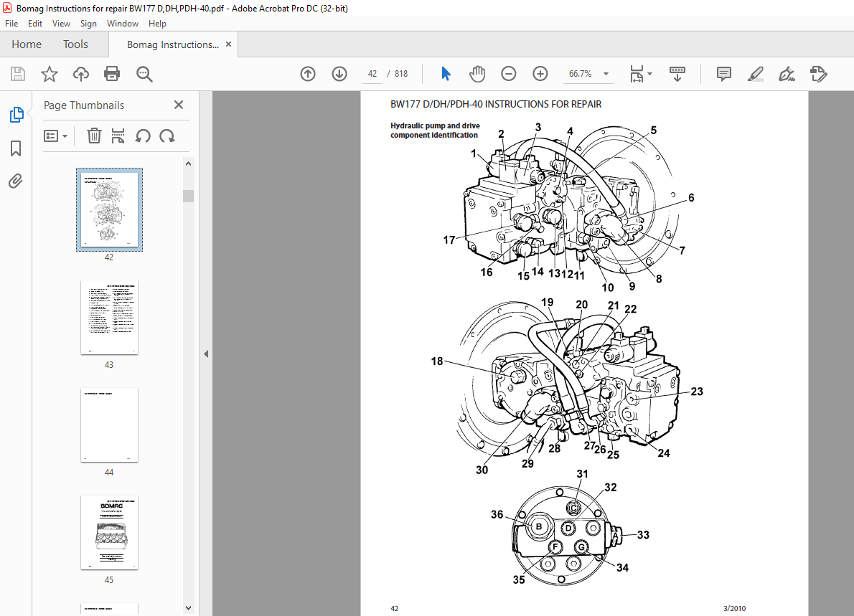Screen dimensions: 854x616
Task: Click the thumbnails scrollbar down arrow
Action: [189, 608]
